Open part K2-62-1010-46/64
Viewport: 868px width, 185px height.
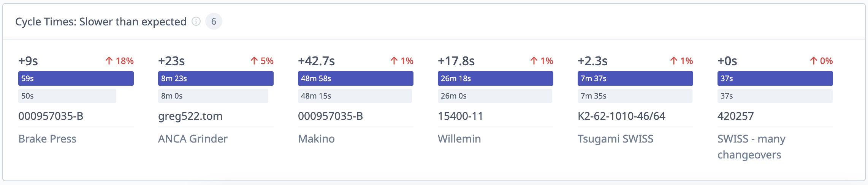point(621,116)
